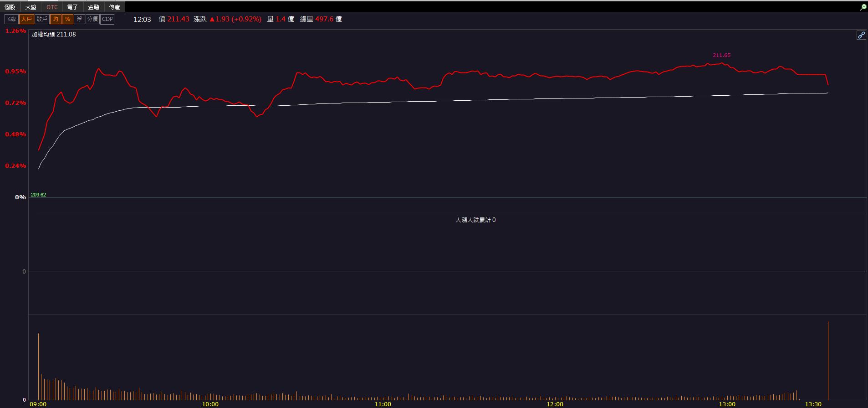Switch to the 金融 sector tab
This screenshot has height=408, width=868.
point(93,7)
